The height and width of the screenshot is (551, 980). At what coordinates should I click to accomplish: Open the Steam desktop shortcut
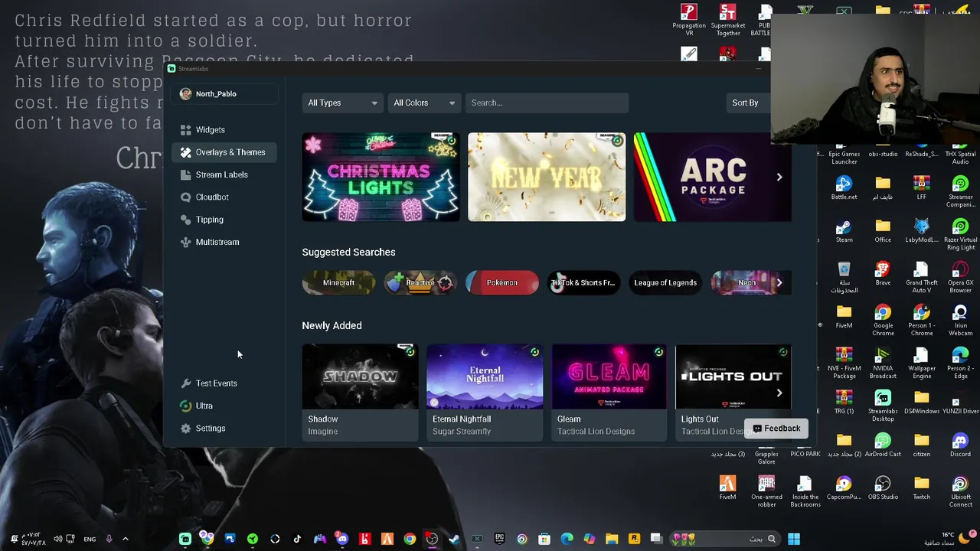click(844, 231)
